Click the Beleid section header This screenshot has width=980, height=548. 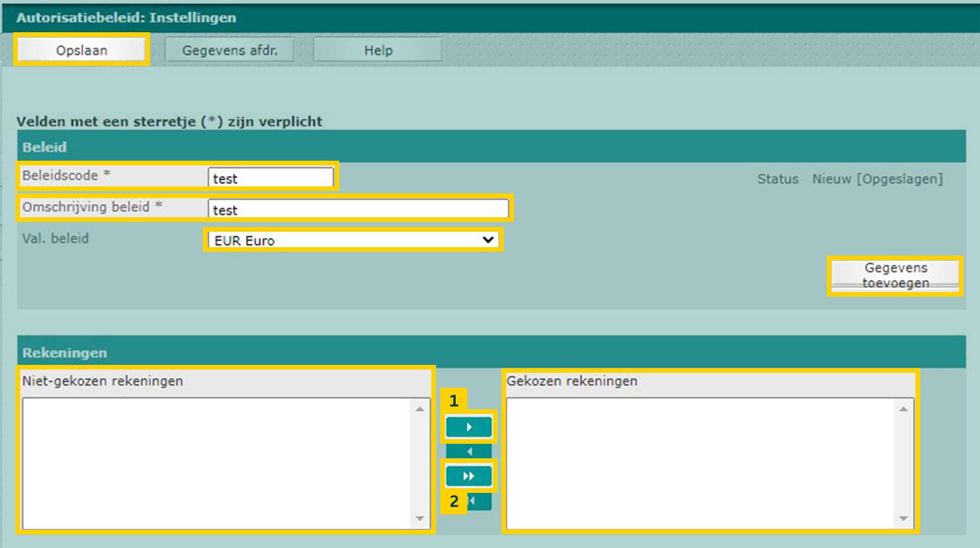(x=492, y=146)
